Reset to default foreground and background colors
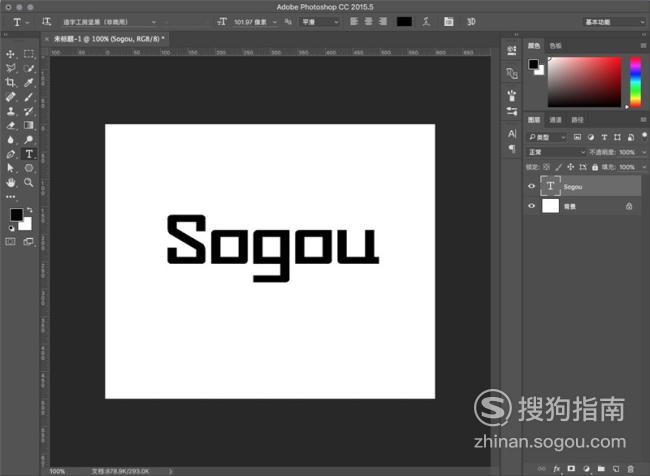This screenshot has width=650, height=476. pyautogui.click(x=11, y=228)
